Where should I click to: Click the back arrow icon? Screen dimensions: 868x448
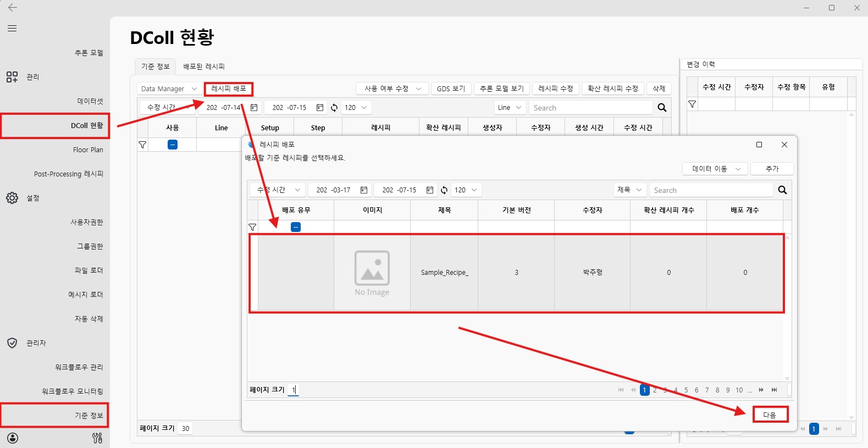click(12, 8)
